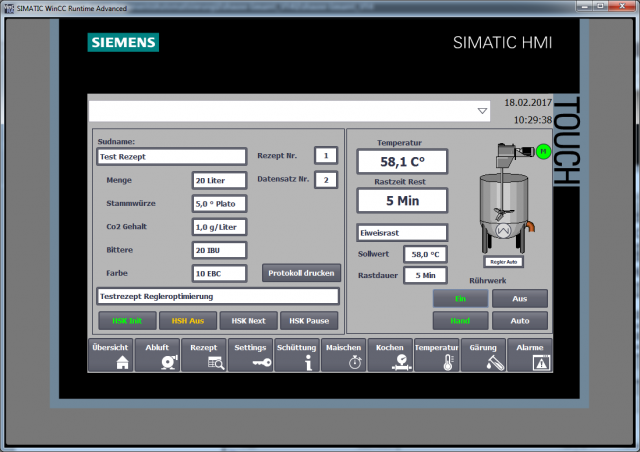Edit the Bittere field 20 IBU
The width and height of the screenshot is (640, 452).
[x=219, y=250]
